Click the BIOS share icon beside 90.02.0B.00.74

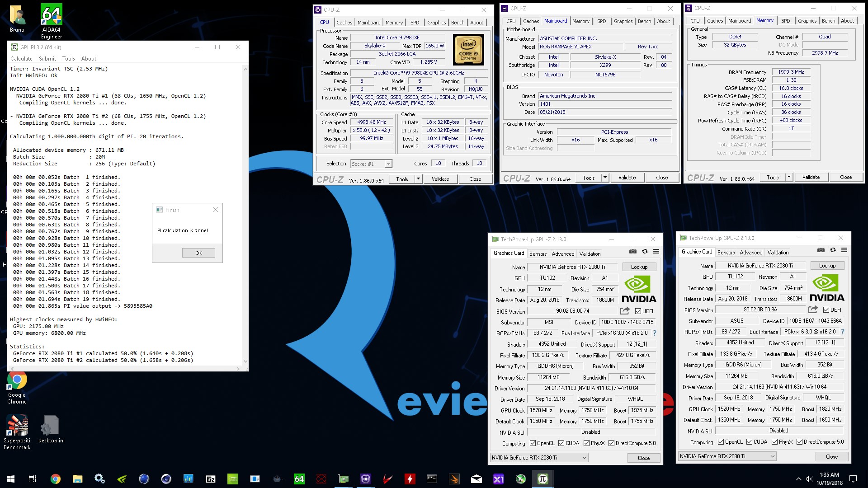[625, 311]
